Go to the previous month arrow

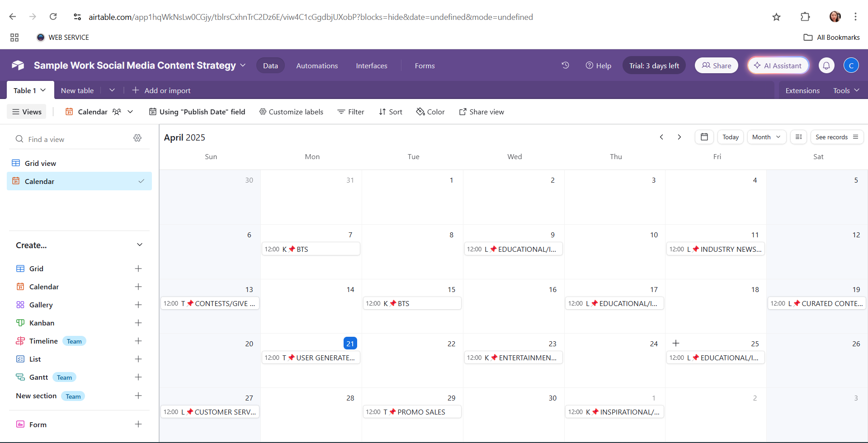(661, 137)
